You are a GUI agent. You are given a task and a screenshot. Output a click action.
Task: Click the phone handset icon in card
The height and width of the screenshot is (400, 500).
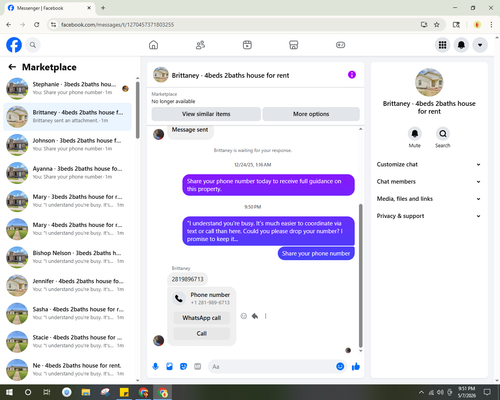pos(179,298)
